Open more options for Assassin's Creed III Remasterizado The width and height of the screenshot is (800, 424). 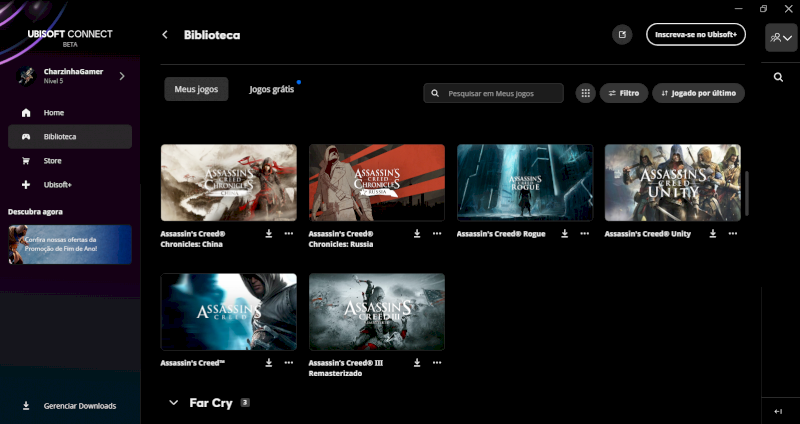437,362
